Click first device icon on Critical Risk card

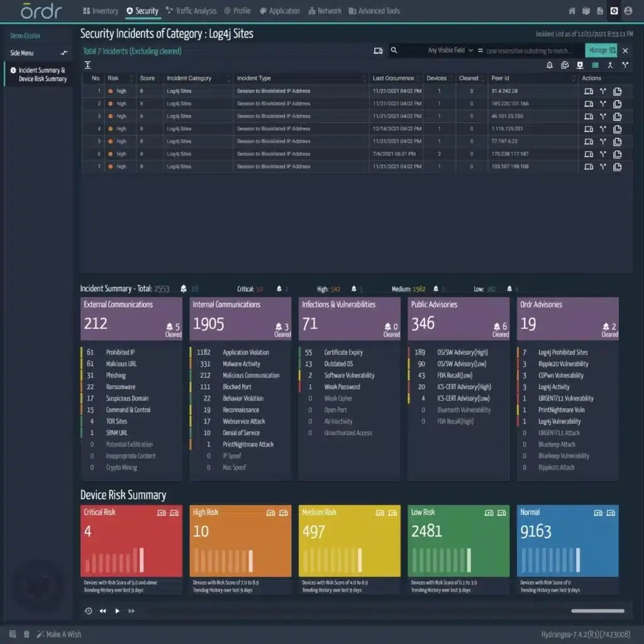(162, 513)
